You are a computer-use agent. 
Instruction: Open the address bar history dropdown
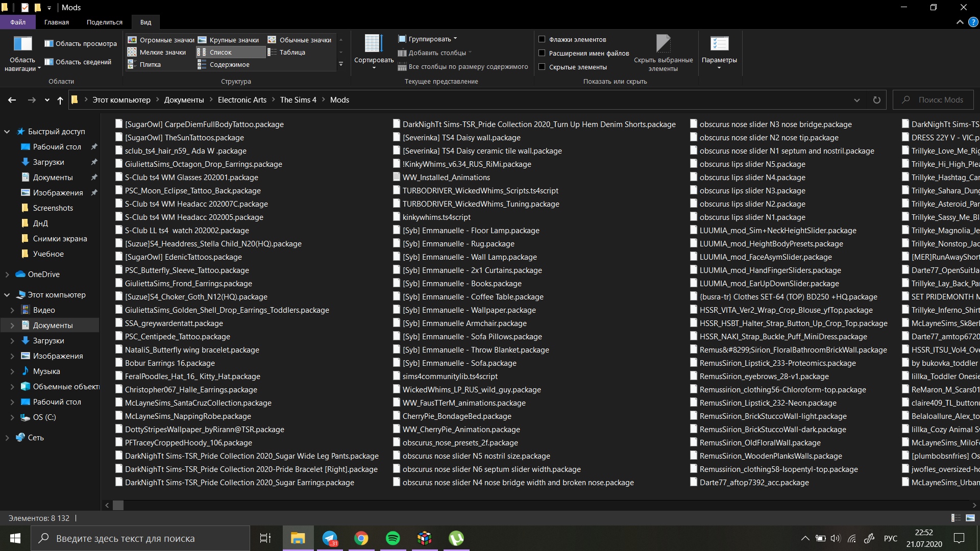coord(856,100)
